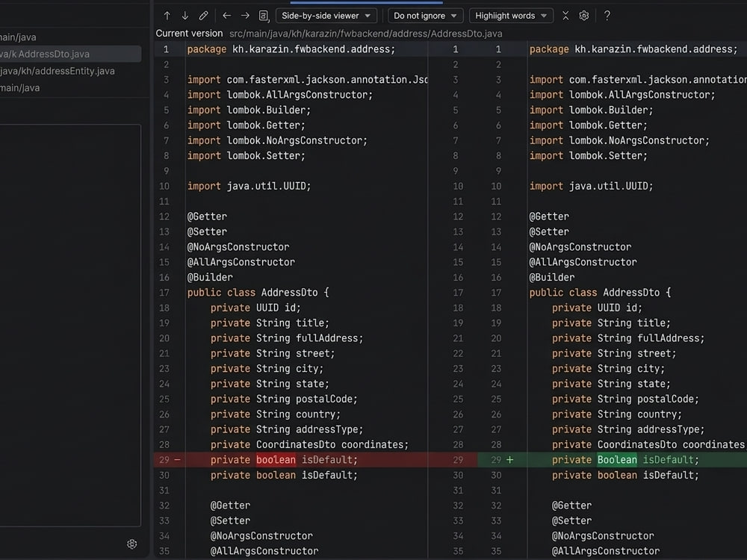Image resolution: width=747 pixels, height=560 pixels.
Task: Click green 'Boolean' word in right pane
Action: pos(618,459)
